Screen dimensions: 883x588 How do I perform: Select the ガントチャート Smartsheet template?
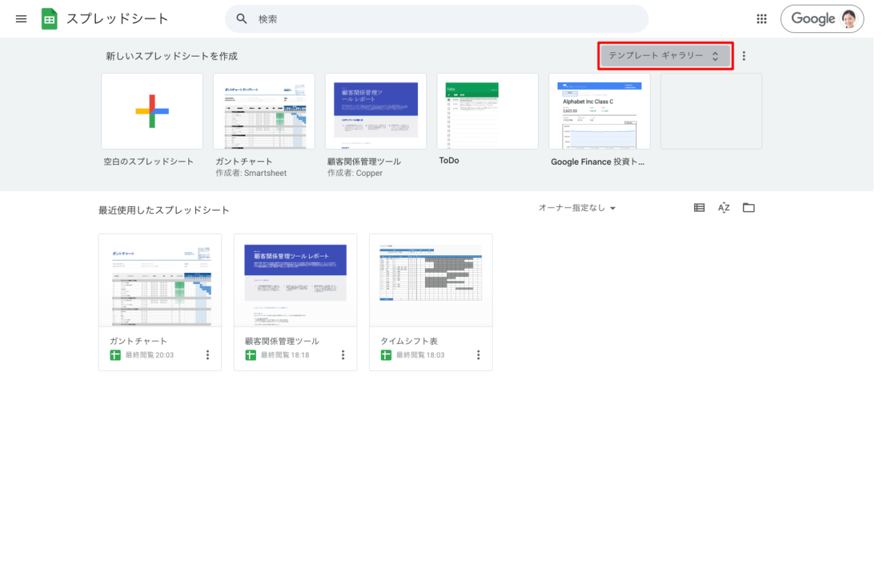coord(264,112)
